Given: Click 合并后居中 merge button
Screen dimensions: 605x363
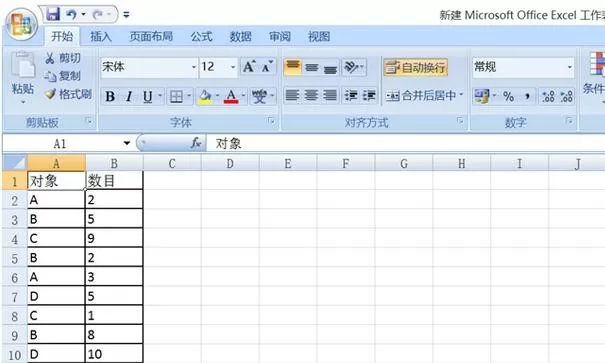Looking at the screenshot, I should click(x=420, y=96).
